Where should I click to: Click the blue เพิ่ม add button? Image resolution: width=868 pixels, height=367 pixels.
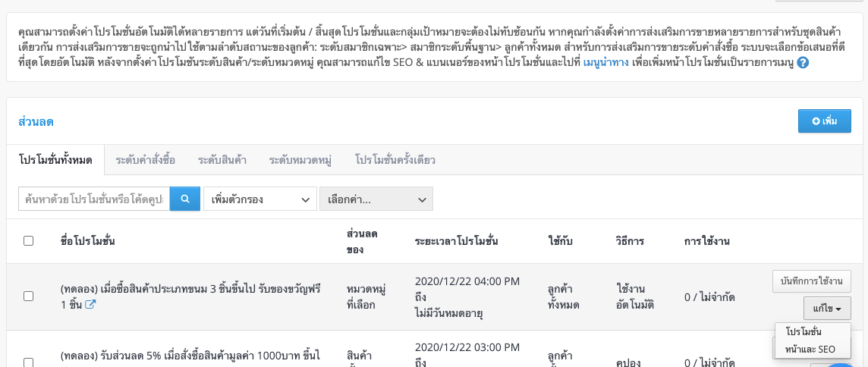[824, 121]
